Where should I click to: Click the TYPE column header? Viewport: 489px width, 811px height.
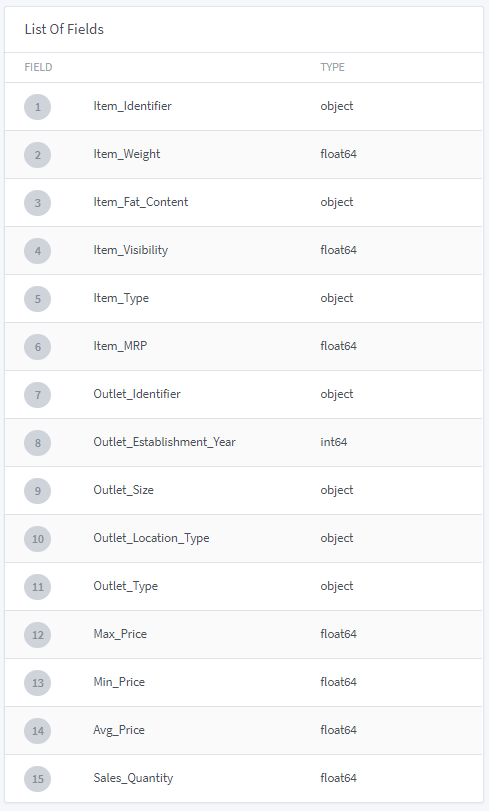click(332, 67)
